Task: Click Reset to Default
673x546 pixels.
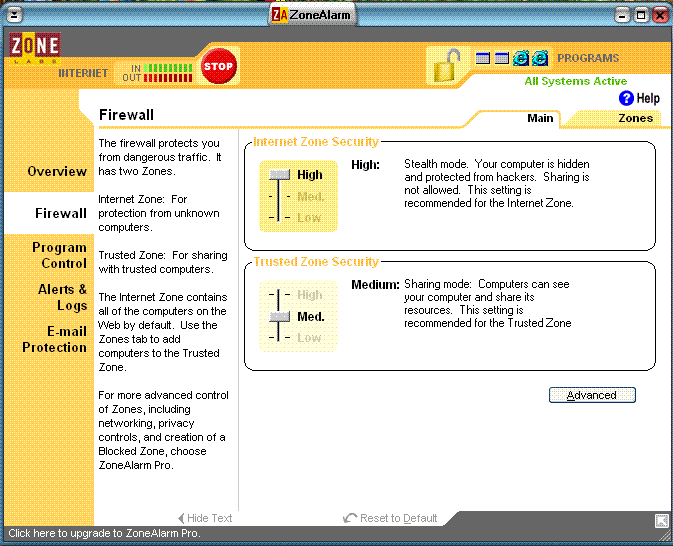Action: [390, 518]
